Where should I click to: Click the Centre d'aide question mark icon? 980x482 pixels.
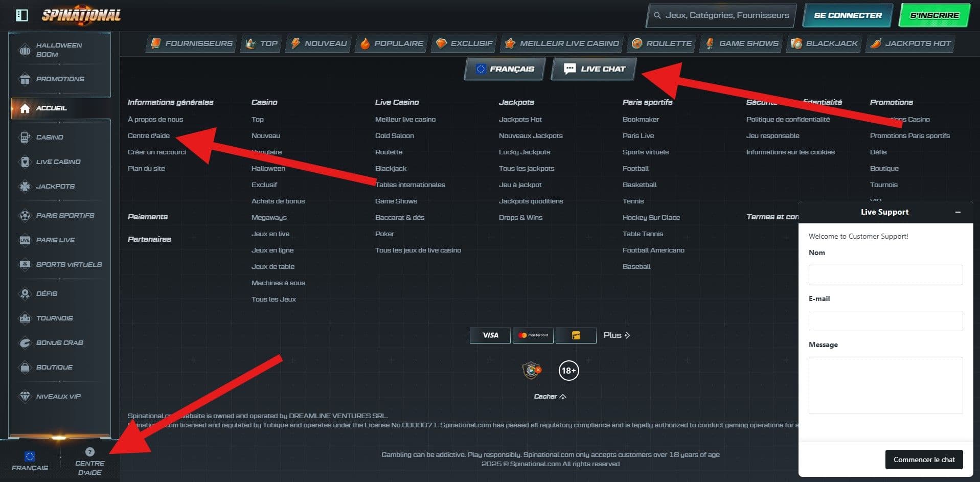[90, 452]
